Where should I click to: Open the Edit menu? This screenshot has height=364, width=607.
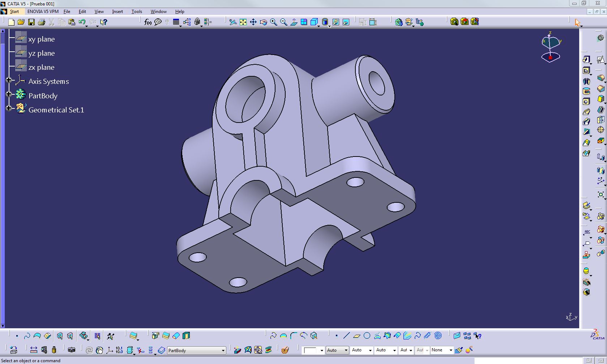(82, 12)
